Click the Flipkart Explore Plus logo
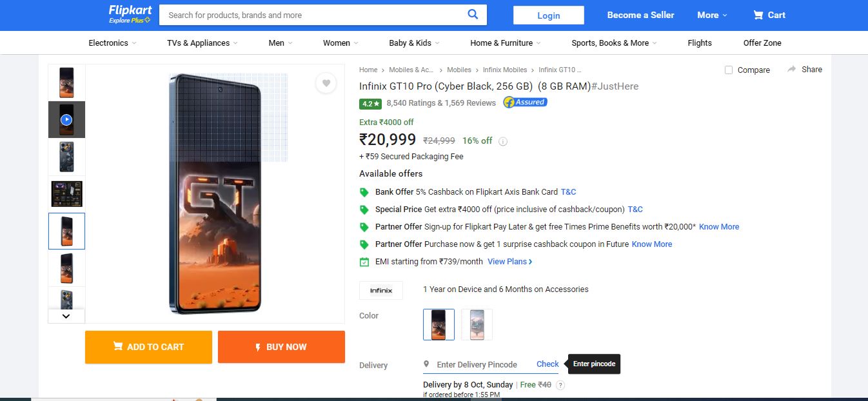Image resolution: width=868 pixels, height=401 pixels. 130,14
